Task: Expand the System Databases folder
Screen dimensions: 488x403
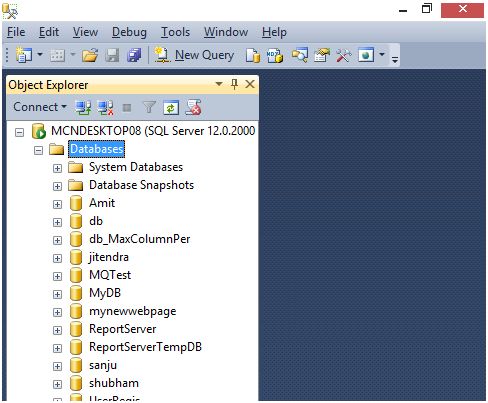Action: (x=57, y=168)
